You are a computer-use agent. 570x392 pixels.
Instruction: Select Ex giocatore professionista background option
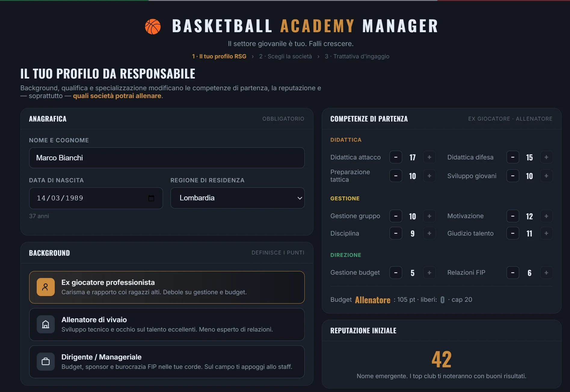167,287
